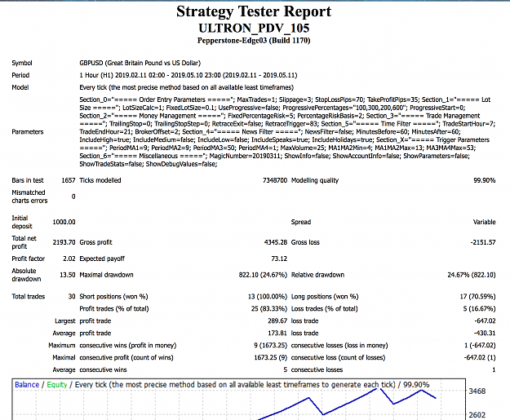This screenshot has height=420, width=510.
Task: Click the Gross profit label
Action: (95, 242)
